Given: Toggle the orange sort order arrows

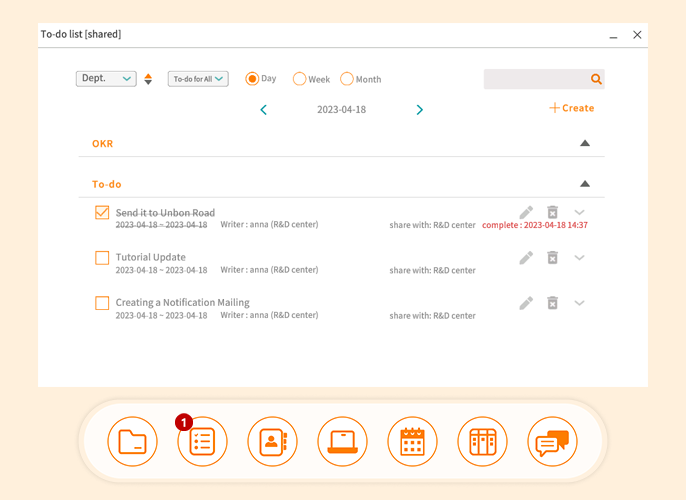Looking at the screenshot, I should (x=148, y=79).
